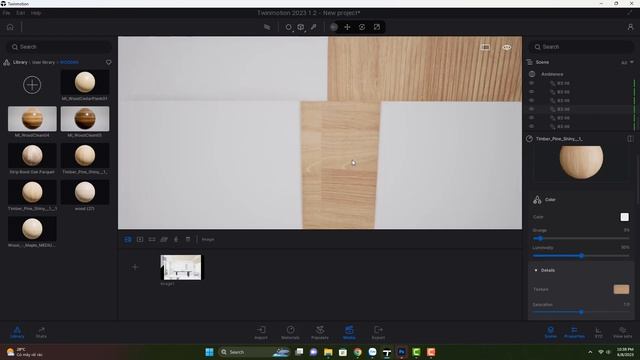Click the Panorama media type icon
This screenshot has width=640, height=360.
(152, 240)
